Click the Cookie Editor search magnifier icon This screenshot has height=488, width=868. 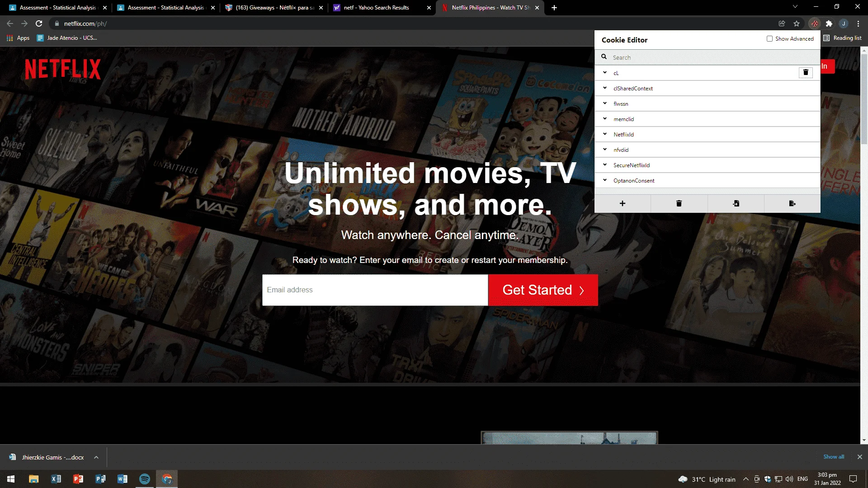click(604, 57)
